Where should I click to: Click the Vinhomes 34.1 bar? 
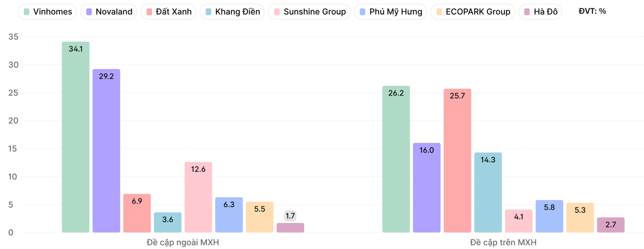[x=76, y=137]
